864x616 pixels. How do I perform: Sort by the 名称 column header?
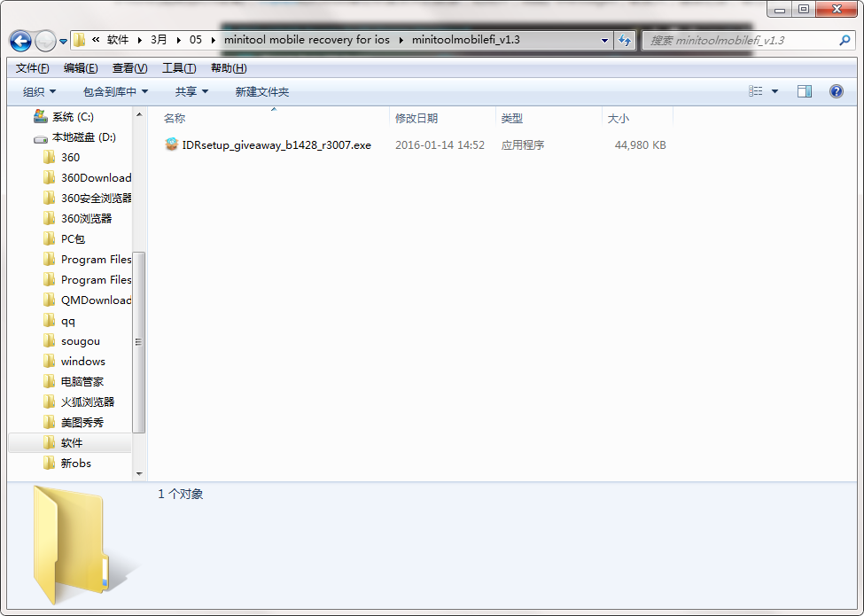click(x=174, y=118)
